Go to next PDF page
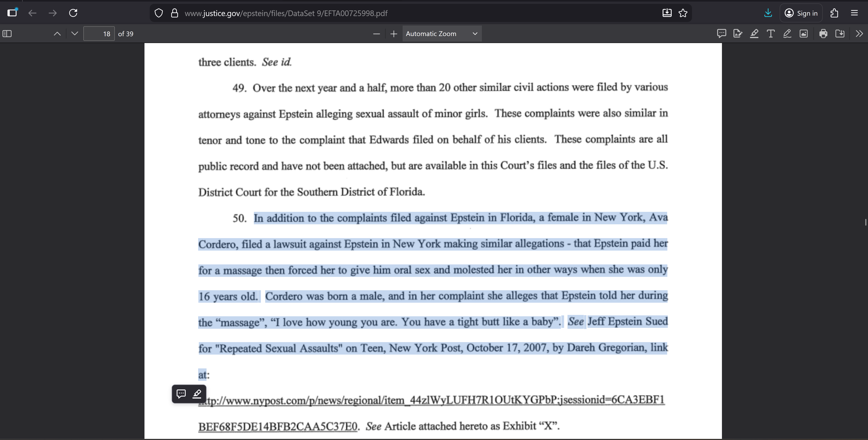 point(75,34)
